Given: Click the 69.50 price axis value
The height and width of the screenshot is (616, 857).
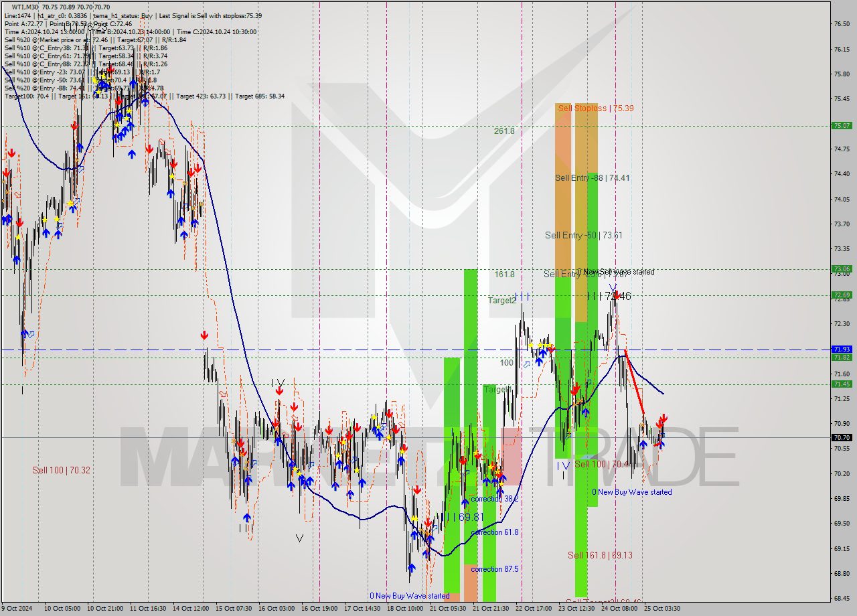Looking at the screenshot, I should click(x=841, y=524).
